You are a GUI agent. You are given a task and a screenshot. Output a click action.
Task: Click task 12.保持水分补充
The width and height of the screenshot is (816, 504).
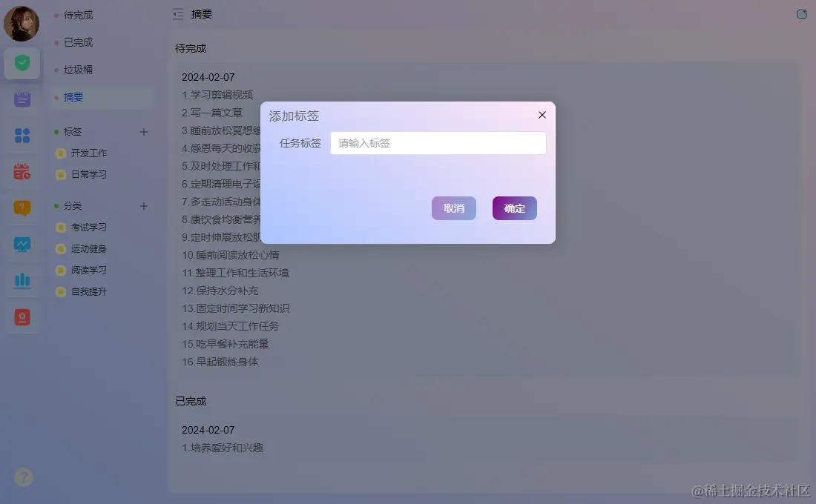[x=220, y=291]
